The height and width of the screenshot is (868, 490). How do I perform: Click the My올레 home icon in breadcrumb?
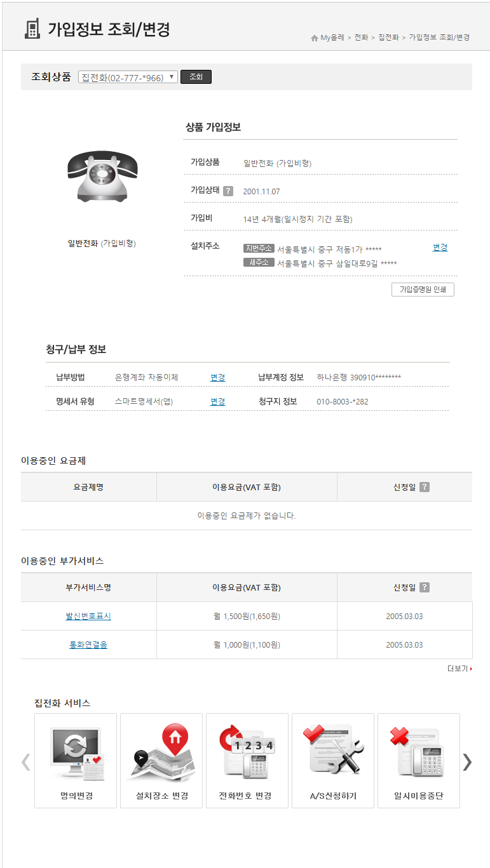click(314, 38)
